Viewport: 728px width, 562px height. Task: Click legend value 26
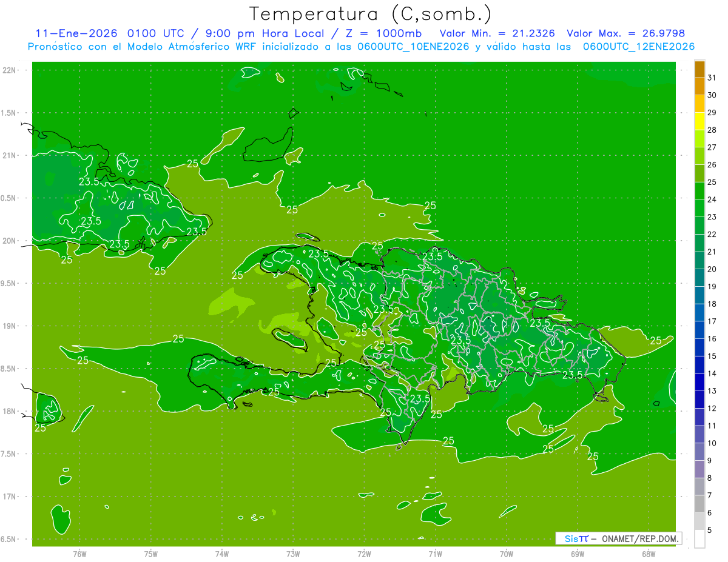tap(712, 165)
